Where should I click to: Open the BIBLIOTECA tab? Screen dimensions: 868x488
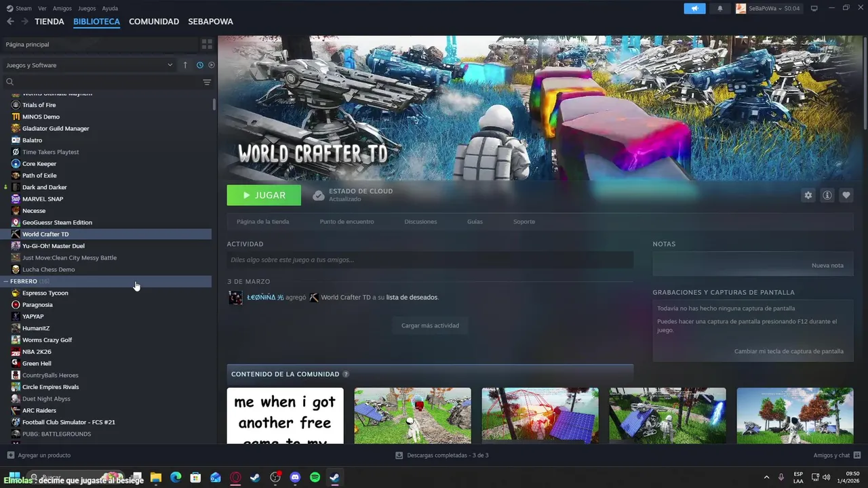pos(96,22)
